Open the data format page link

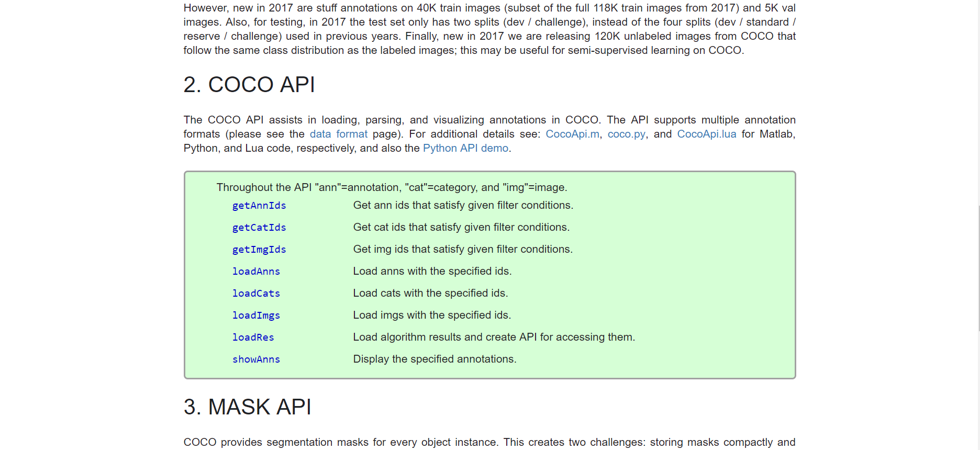[338, 134]
